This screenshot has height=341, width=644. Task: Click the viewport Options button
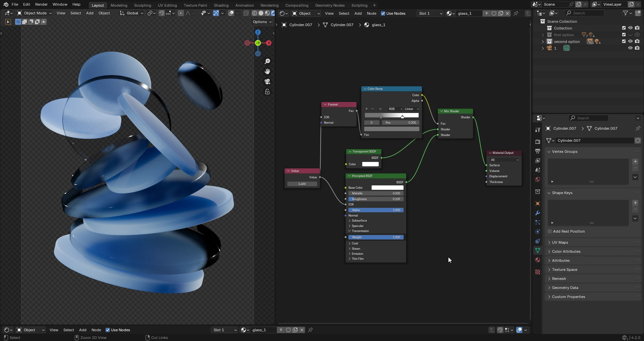click(262, 22)
